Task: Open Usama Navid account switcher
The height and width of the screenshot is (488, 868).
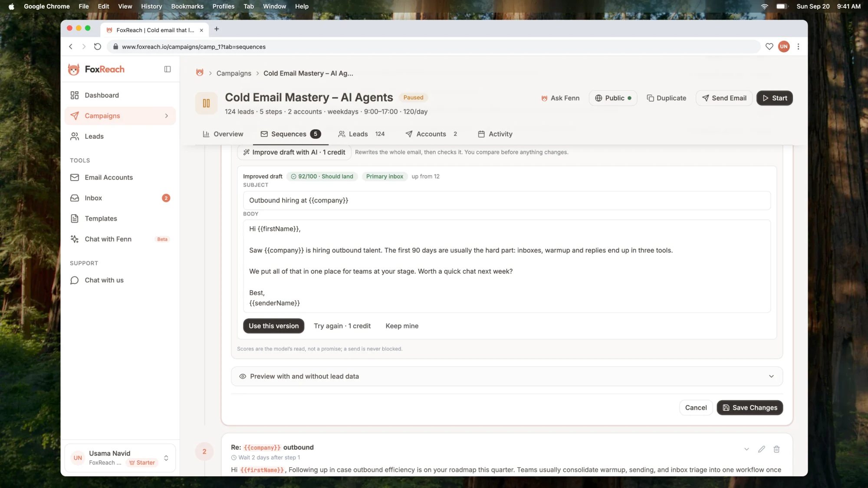Action: point(120,458)
